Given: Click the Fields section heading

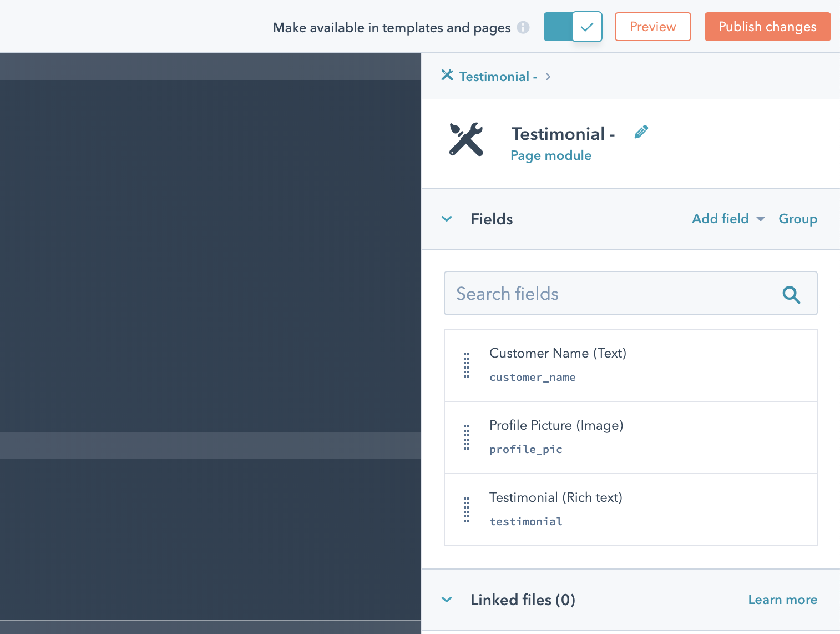Looking at the screenshot, I should (492, 219).
